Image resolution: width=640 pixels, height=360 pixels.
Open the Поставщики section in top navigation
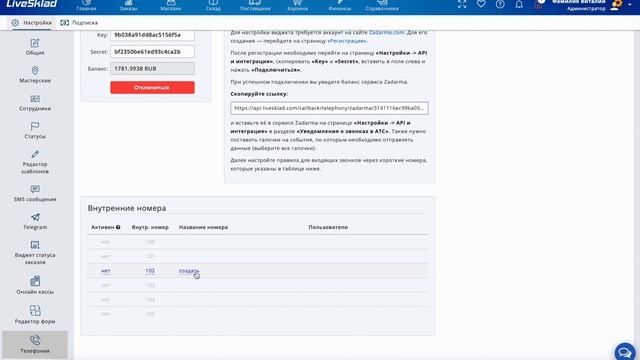(x=255, y=6)
